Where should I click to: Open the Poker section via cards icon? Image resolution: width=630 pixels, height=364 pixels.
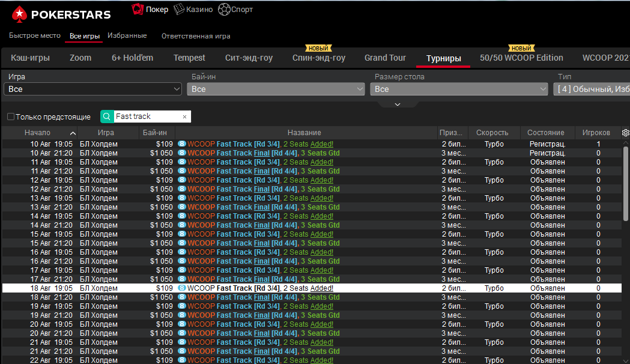(x=138, y=9)
